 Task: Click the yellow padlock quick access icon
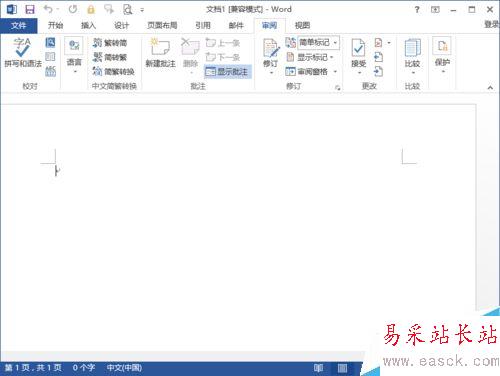[x=91, y=9]
